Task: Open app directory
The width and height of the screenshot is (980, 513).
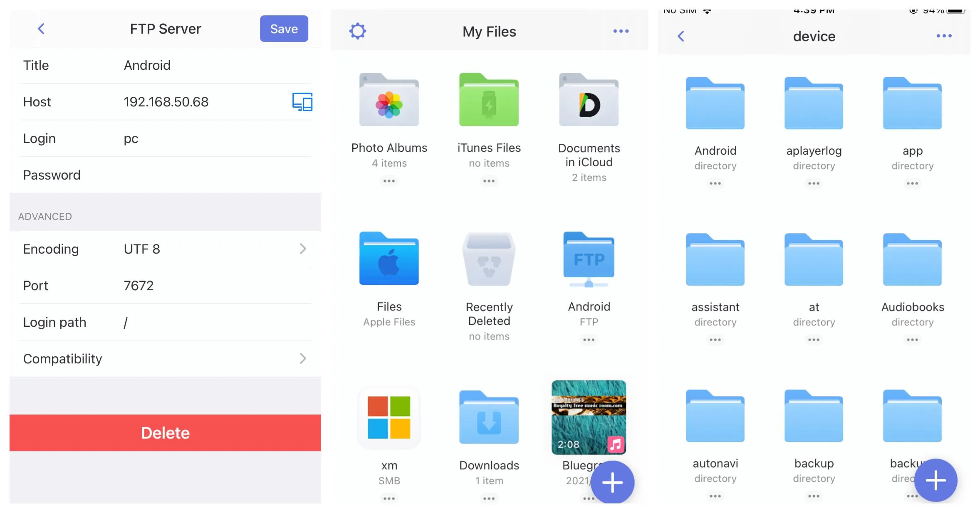Action: pyautogui.click(x=912, y=103)
